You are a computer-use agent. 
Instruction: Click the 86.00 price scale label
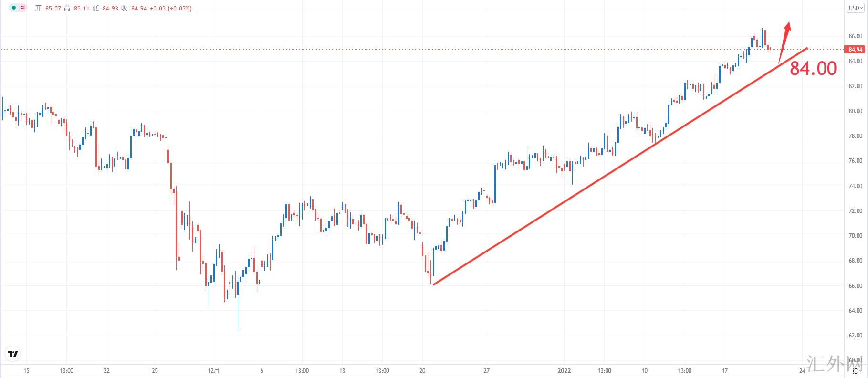[x=855, y=36]
